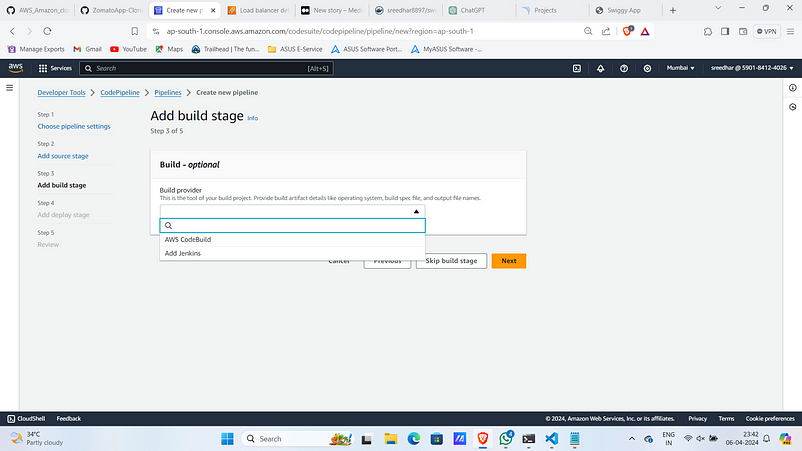Open the YouTube bookmark
This screenshot has height=451, width=802.
click(x=128, y=49)
